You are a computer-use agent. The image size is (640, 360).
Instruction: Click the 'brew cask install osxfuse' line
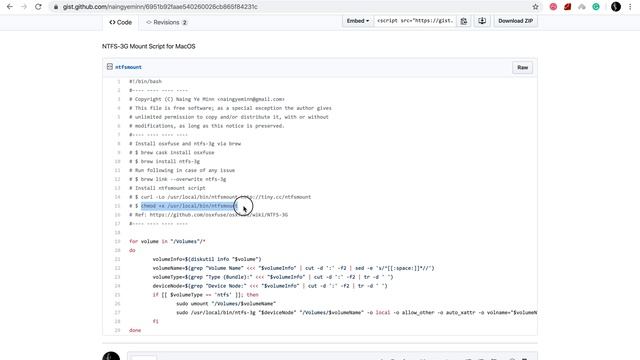pyautogui.click(x=171, y=152)
